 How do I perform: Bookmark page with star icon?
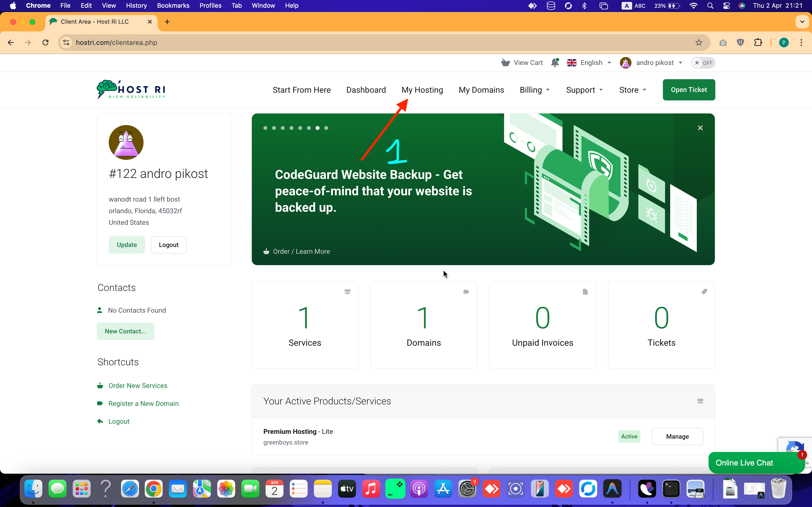click(x=699, y=42)
